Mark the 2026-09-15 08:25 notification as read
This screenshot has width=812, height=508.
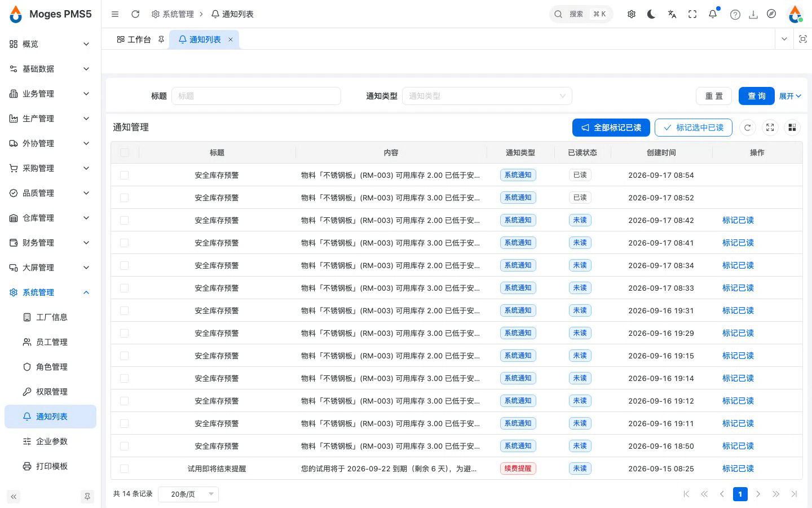[738, 468]
